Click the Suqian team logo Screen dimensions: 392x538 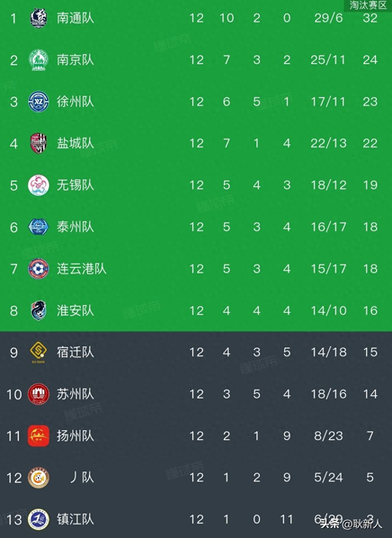(x=38, y=352)
